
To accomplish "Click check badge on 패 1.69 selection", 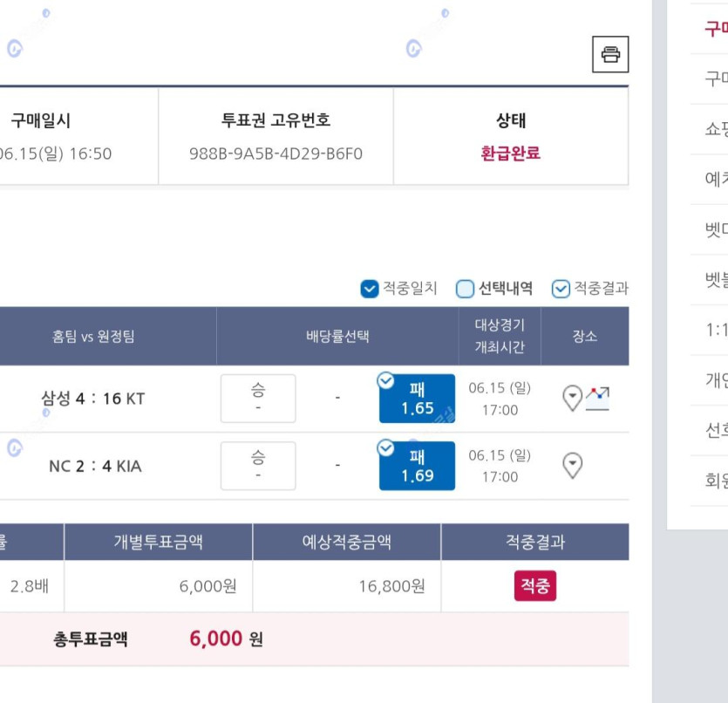I will point(386,448).
